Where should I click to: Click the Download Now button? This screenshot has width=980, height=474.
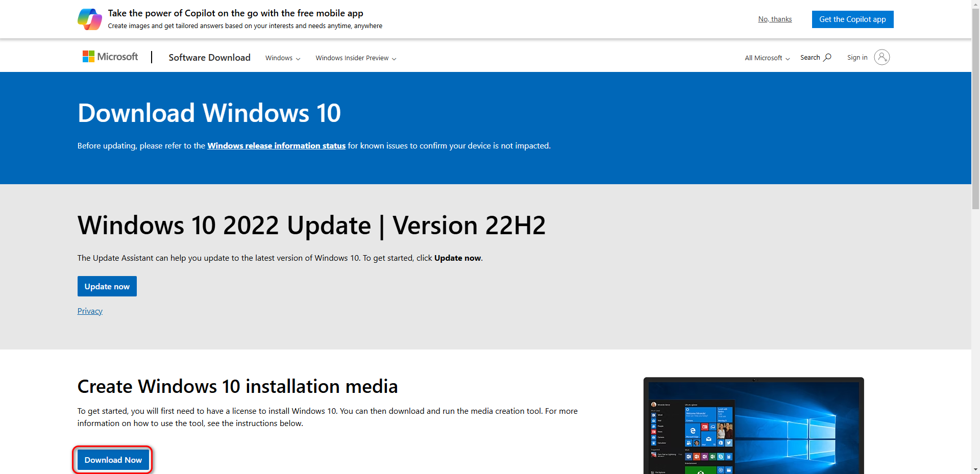(x=113, y=460)
